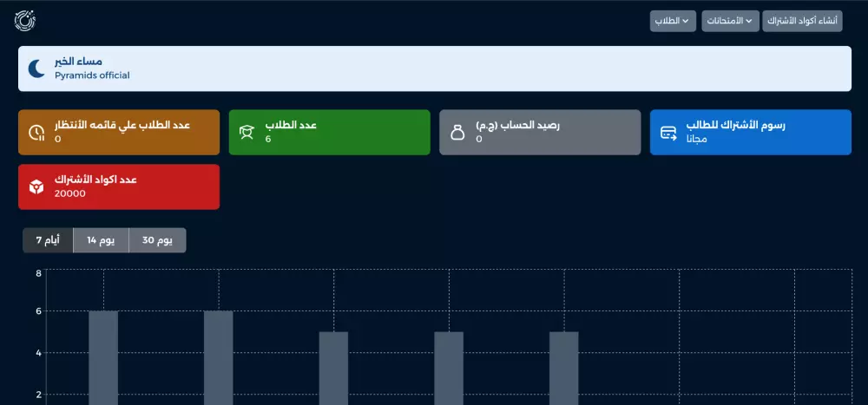Open the رسوم الأشتراك للطالب blue card
The image size is (868, 405).
click(x=751, y=132)
